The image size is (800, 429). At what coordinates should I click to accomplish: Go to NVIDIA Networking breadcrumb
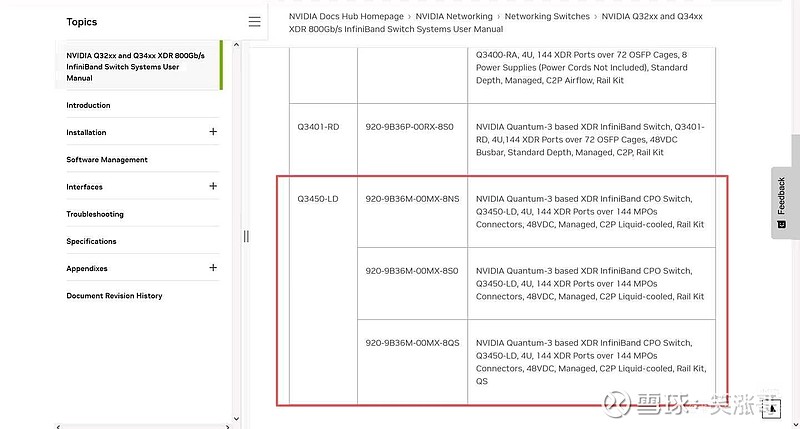tap(454, 16)
